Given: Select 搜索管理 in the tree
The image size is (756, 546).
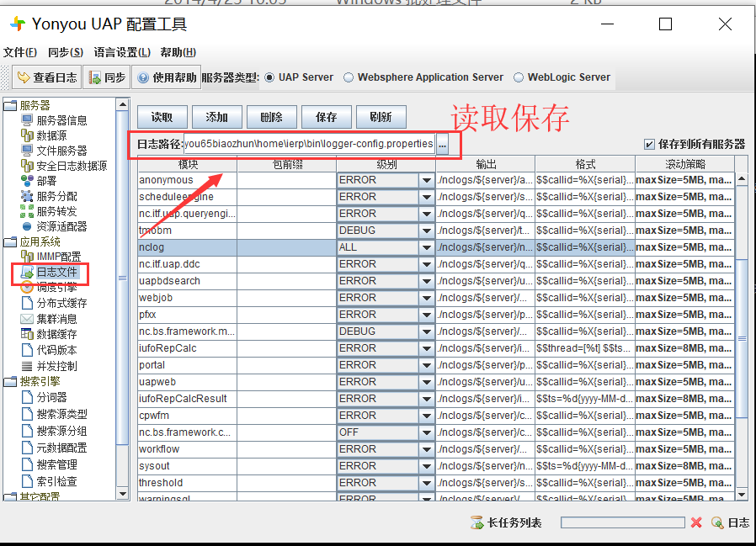Looking at the screenshot, I should point(57,464).
